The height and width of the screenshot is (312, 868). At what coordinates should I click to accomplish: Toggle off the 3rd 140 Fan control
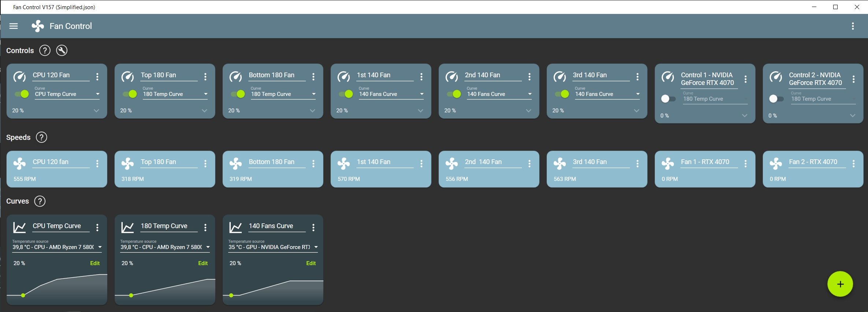[562, 94]
